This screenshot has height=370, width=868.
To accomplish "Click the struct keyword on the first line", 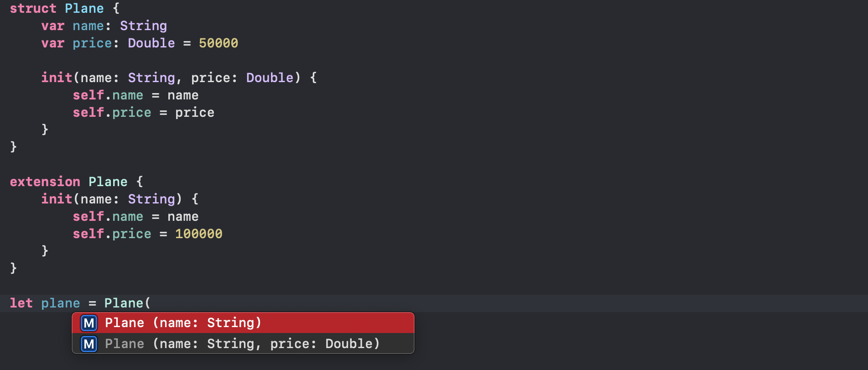I will [x=33, y=8].
